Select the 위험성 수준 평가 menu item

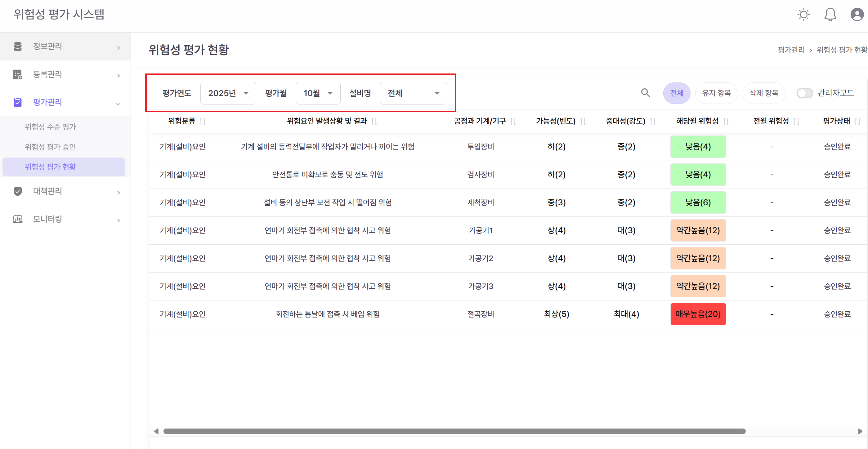(50, 127)
